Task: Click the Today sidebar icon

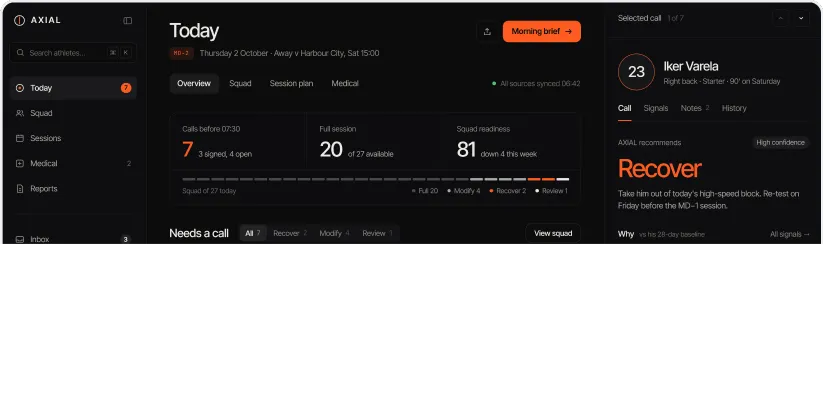Action: point(20,88)
